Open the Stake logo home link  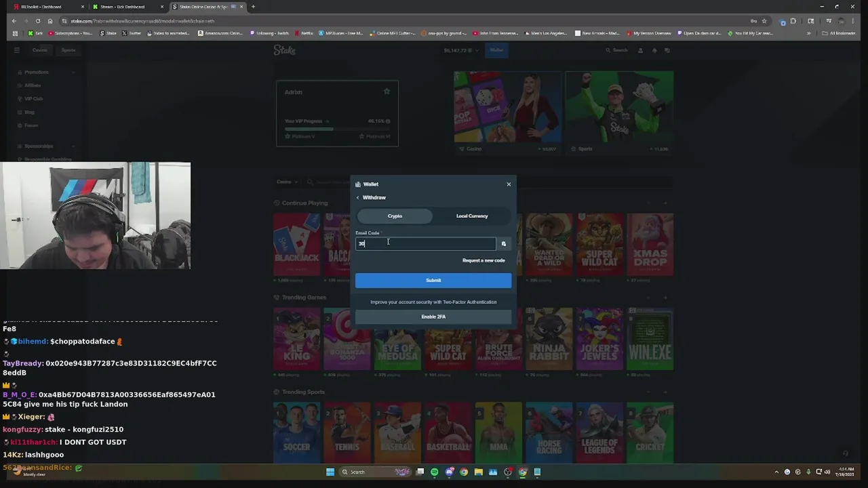click(x=285, y=50)
